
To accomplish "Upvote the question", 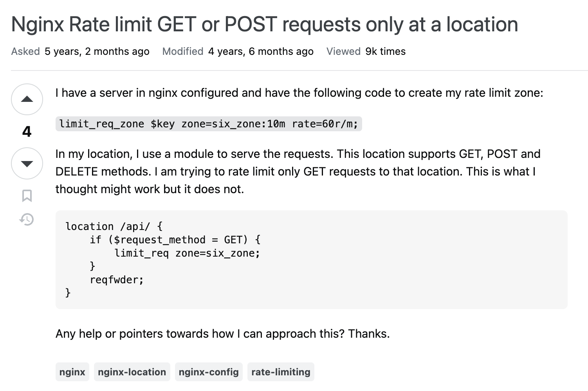I will tap(27, 99).
